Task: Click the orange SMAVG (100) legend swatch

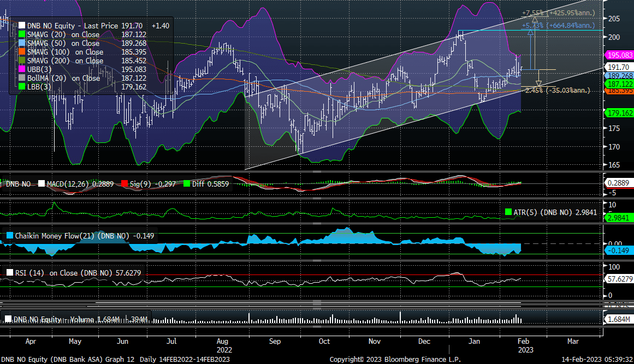Action: pyautogui.click(x=22, y=52)
